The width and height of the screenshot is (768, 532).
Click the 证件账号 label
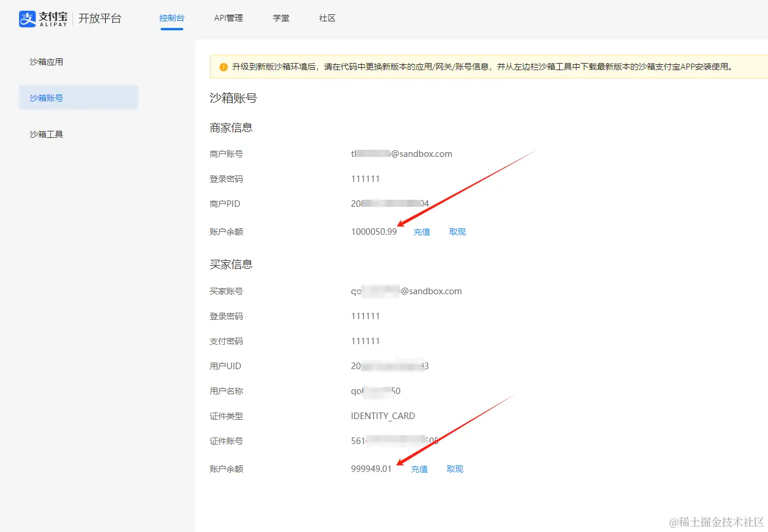point(226,441)
